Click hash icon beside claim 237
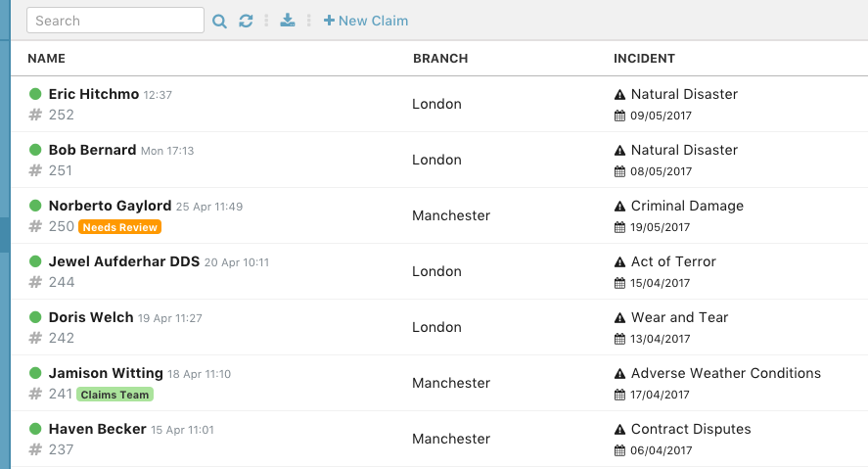The width and height of the screenshot is (868, 469). click(x=35, y=449)
